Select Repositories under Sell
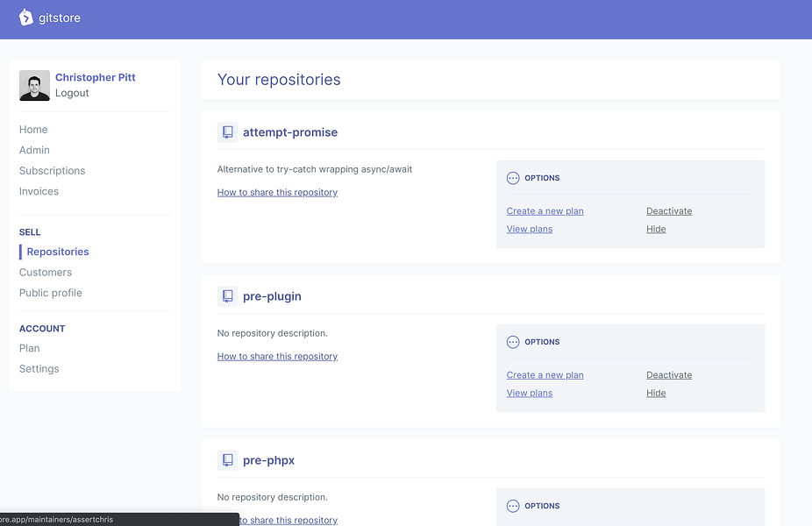812x526 pixels. pyautogui.click(x=58, y=252)
